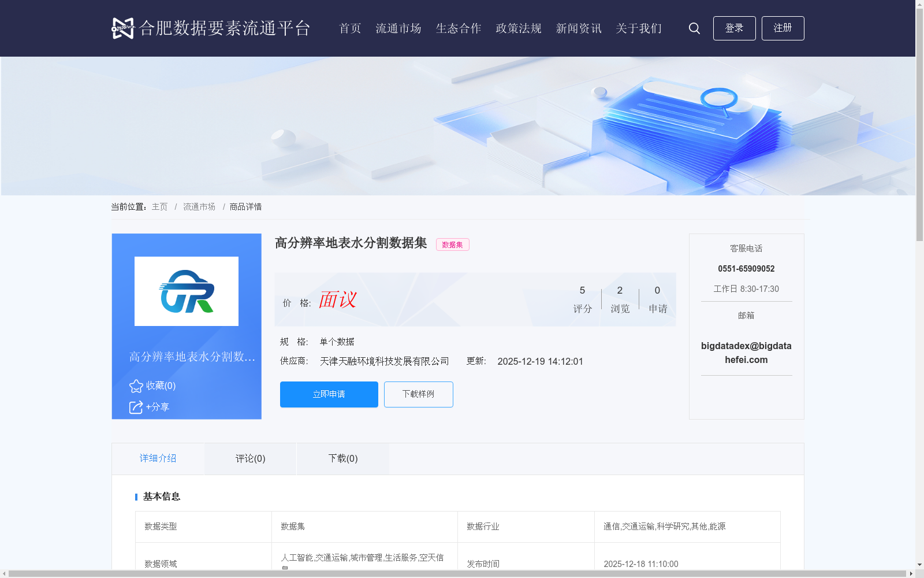This screenshot has width=924, height=578.
Task: Click the view count 2 浏览
Action: (x=620, y=299)
